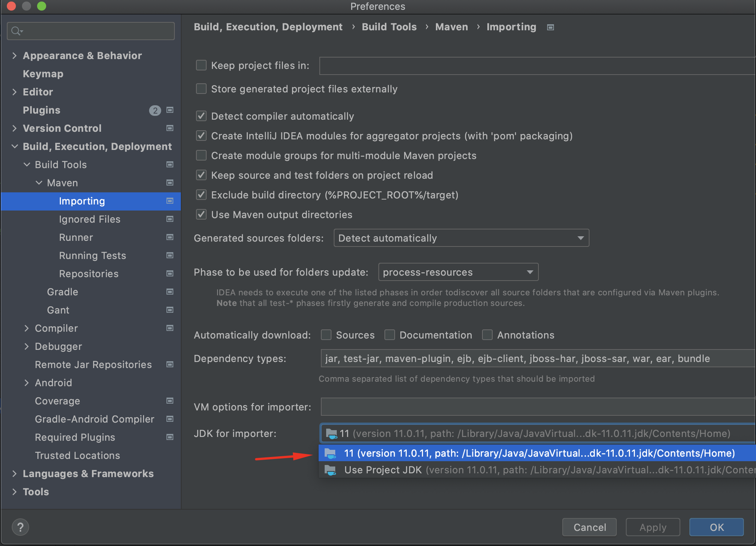Enable Store generated project files externally
The height and width of the screenshot is (546, 756).
pyautogui.click(x=201, y=89)
